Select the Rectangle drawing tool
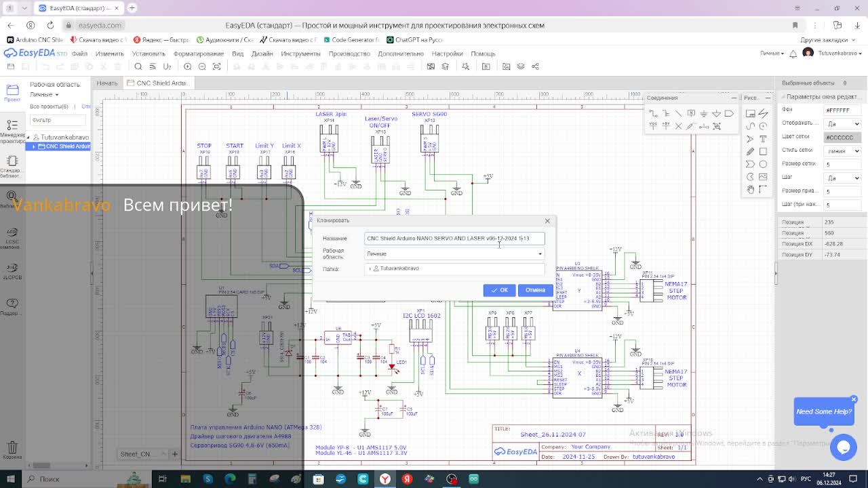The width and height of the screenshot is (868, 488). coord(763,152)
